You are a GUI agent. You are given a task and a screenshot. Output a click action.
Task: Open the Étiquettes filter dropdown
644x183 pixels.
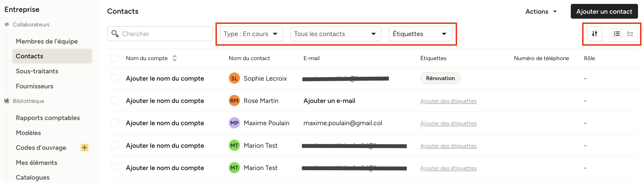pos(420,34)
